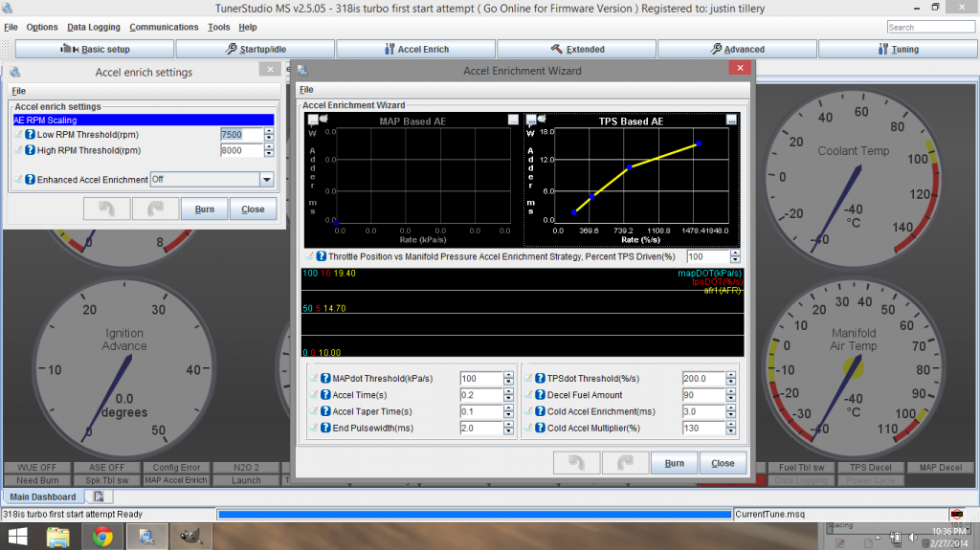Open the Options menu
980x550 pixels.
coord(42,27)
